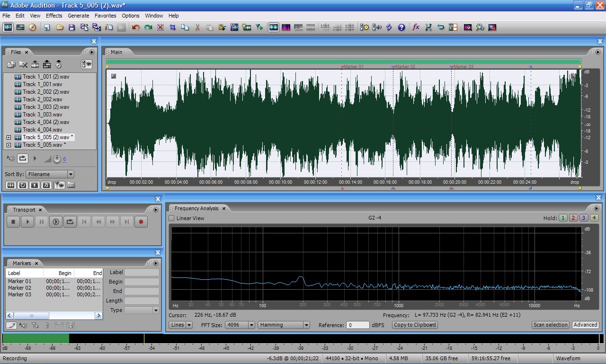
Task: Click Go to Beginning button in Transport
Action: tap(84, 222)
